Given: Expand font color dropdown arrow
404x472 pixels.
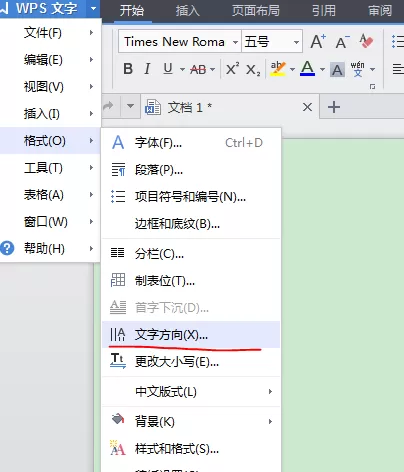Looking at the screenshot, I should click(x=322, y=69).
